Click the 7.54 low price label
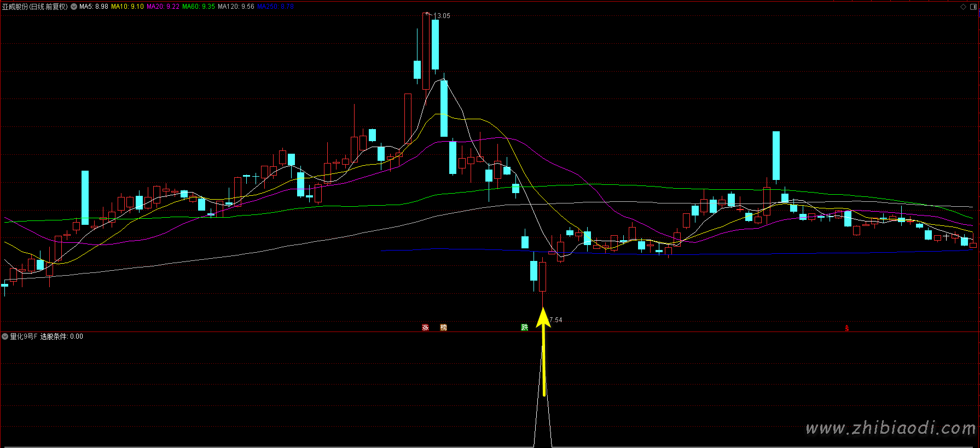This screenshot has width=980, height=448. 555,320
